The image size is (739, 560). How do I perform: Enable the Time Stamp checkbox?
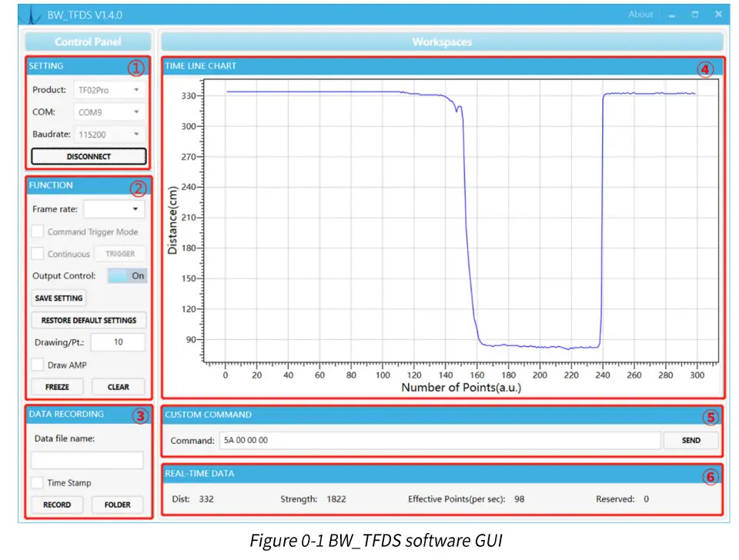37,482
